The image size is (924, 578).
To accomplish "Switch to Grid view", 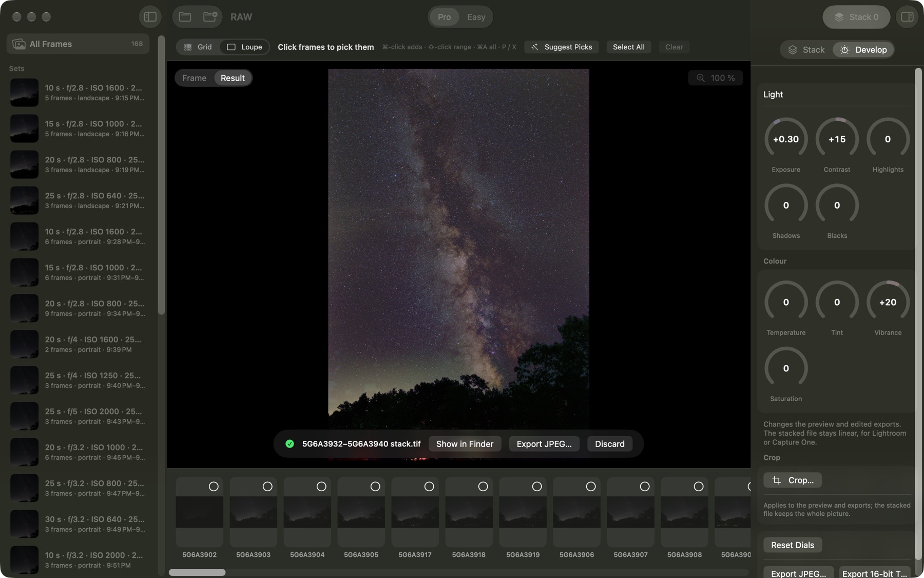I will click(x=198, y=47).
